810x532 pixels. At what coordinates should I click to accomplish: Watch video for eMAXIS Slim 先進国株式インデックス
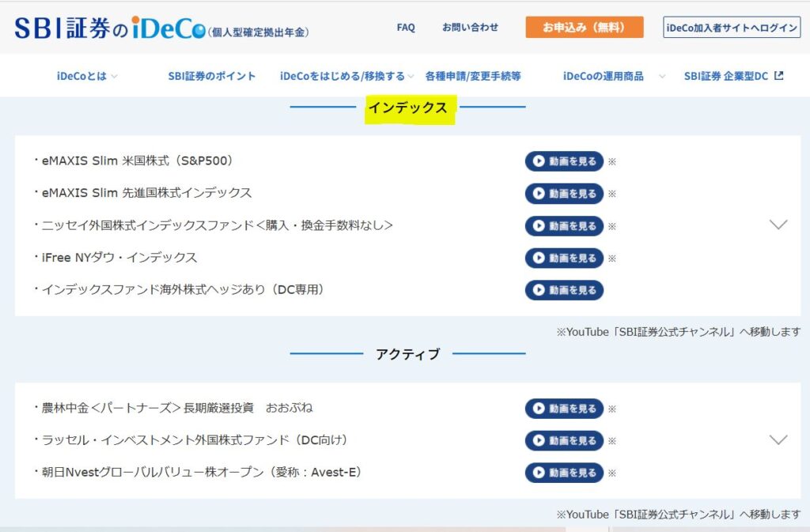click(564, 194)
